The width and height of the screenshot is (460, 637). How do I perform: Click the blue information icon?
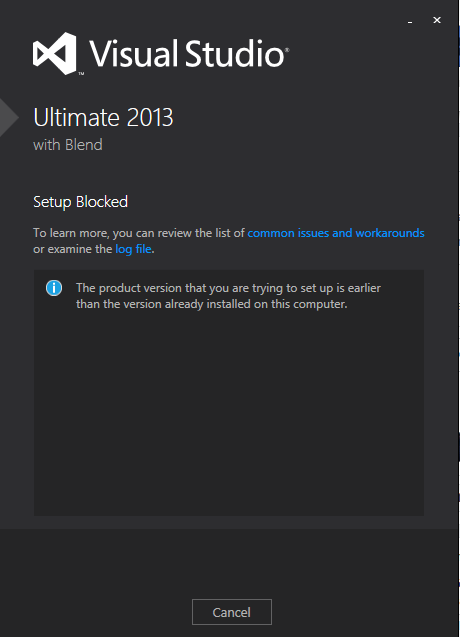click(x=54, y=288)
